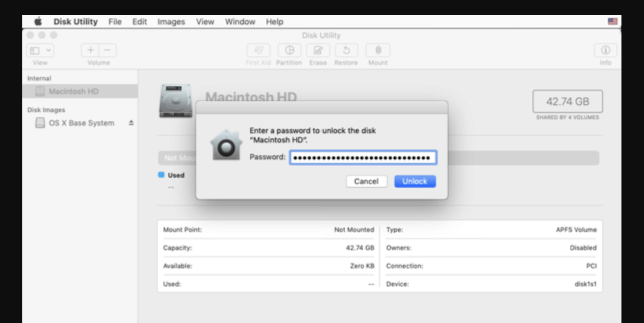
Task: Click inside the Password input field
Action: pos(362,158)
